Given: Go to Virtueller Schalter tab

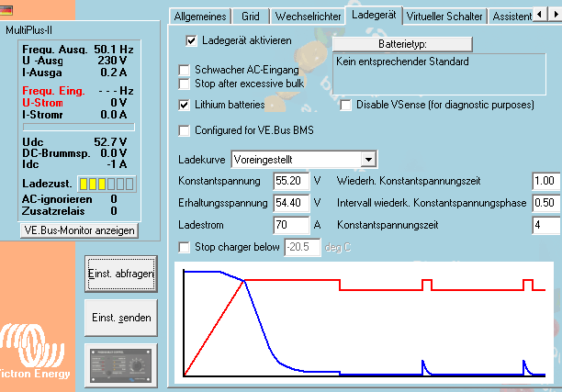Looking at the screenshot, I should click(x=444, y=17).
